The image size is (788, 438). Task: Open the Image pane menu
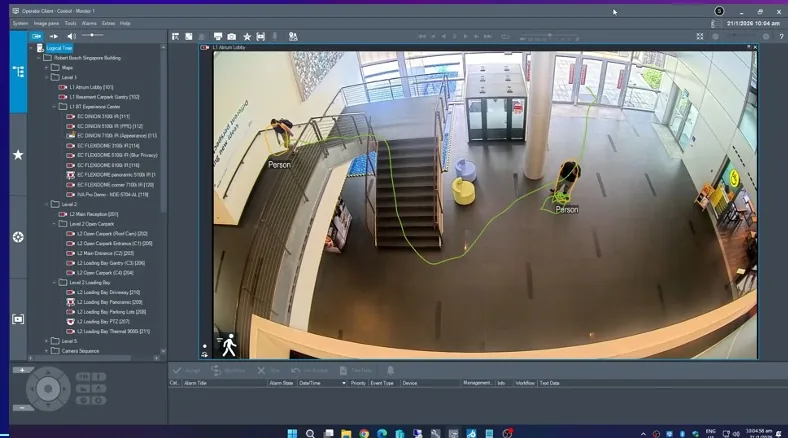[46, 23]
